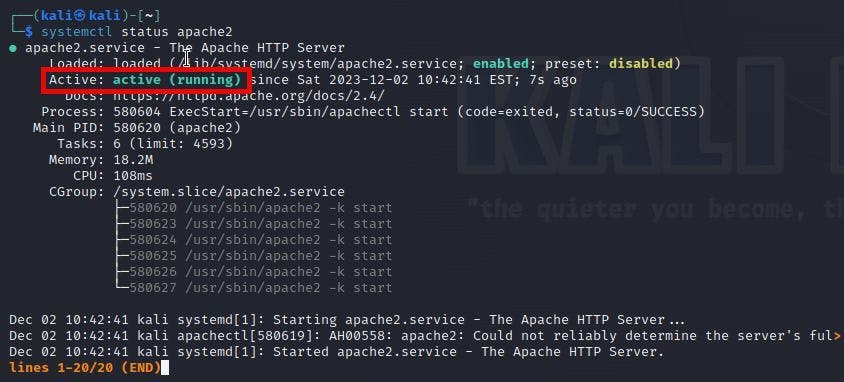Click the Memory value 18.2M

pyautogui.click(x=133, y=160)
